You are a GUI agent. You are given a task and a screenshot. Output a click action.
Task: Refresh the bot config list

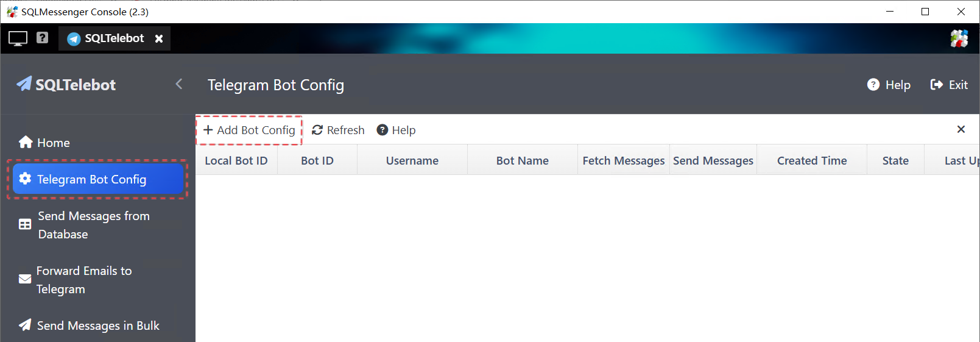tap(338, 130)
